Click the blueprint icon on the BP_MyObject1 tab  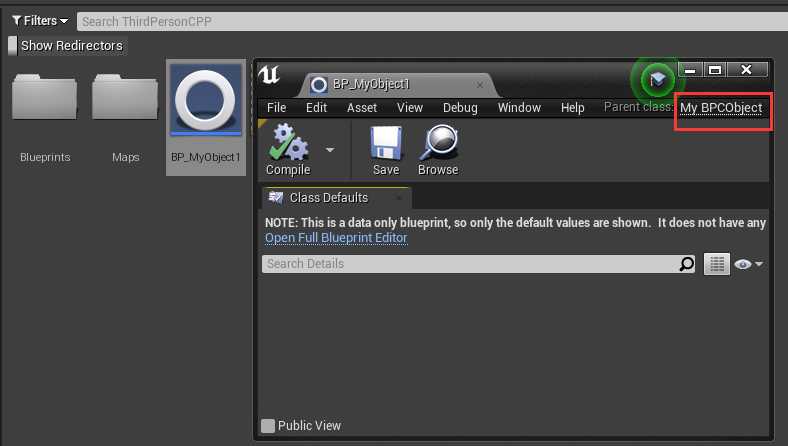pyautogui.click(x=319, y=85)
